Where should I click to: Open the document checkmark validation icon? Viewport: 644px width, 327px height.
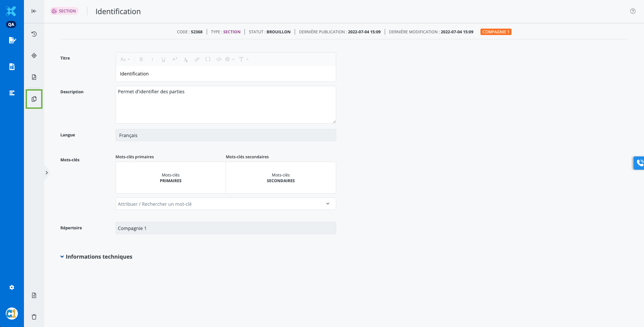pos(34,77)
